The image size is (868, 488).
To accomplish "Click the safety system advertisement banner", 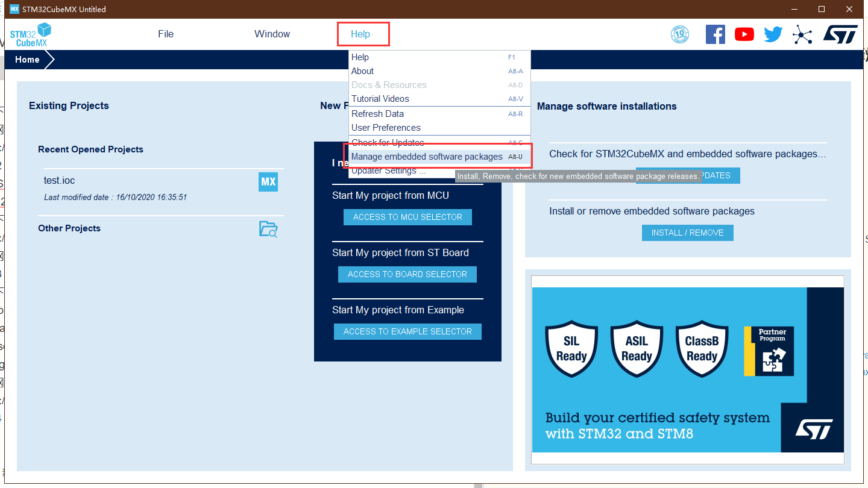I will click(687, 369).
